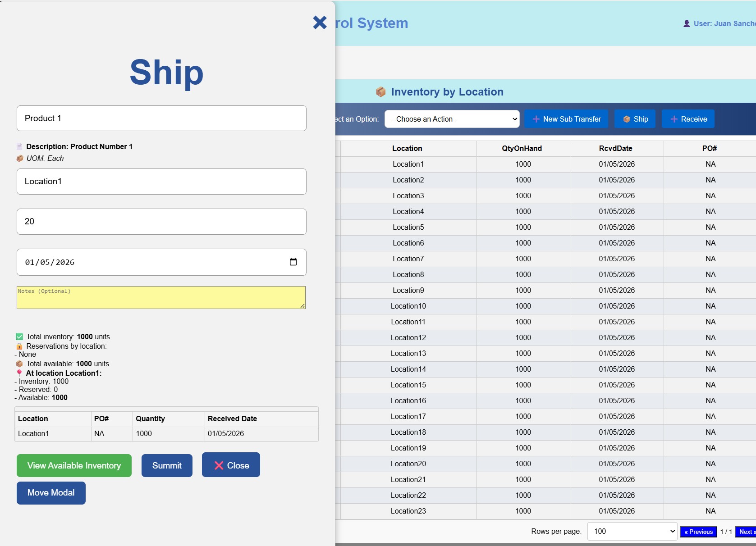Click the lock icon by Reservations
Screen dimensions: 756x546
click(19, 346)
